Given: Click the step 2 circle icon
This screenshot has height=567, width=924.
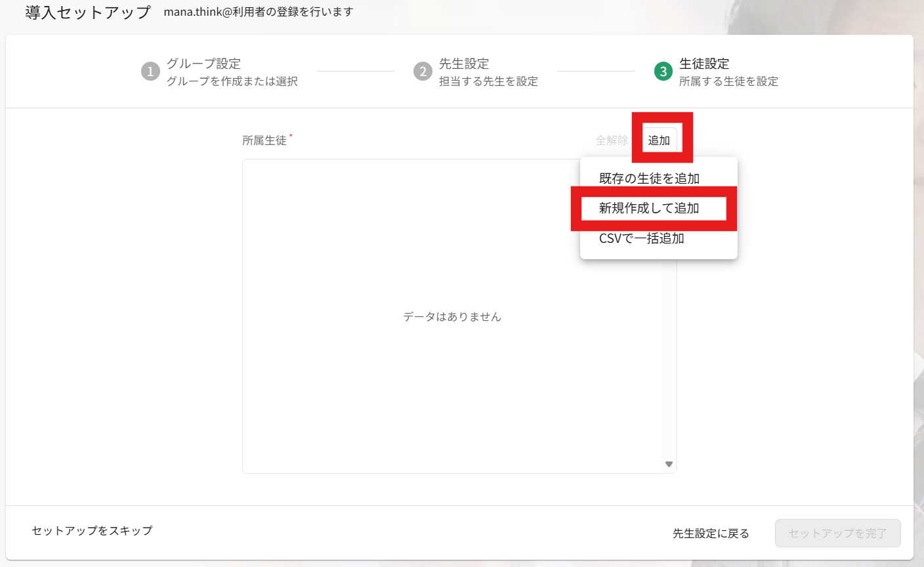Looking at the screenshot, I should (x=423, y=72).
